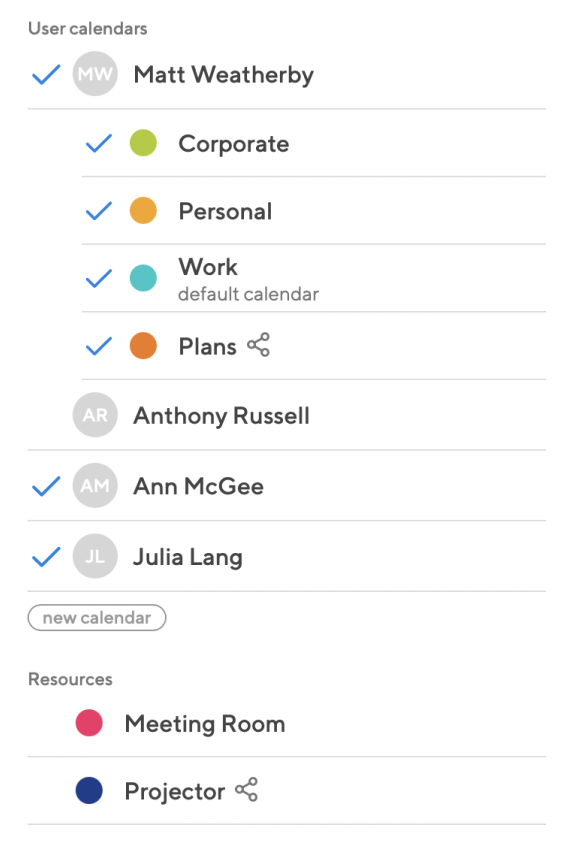Click the JL avatar for Julia Lang
The image size is (568, 848).
[x=95, y=556]
